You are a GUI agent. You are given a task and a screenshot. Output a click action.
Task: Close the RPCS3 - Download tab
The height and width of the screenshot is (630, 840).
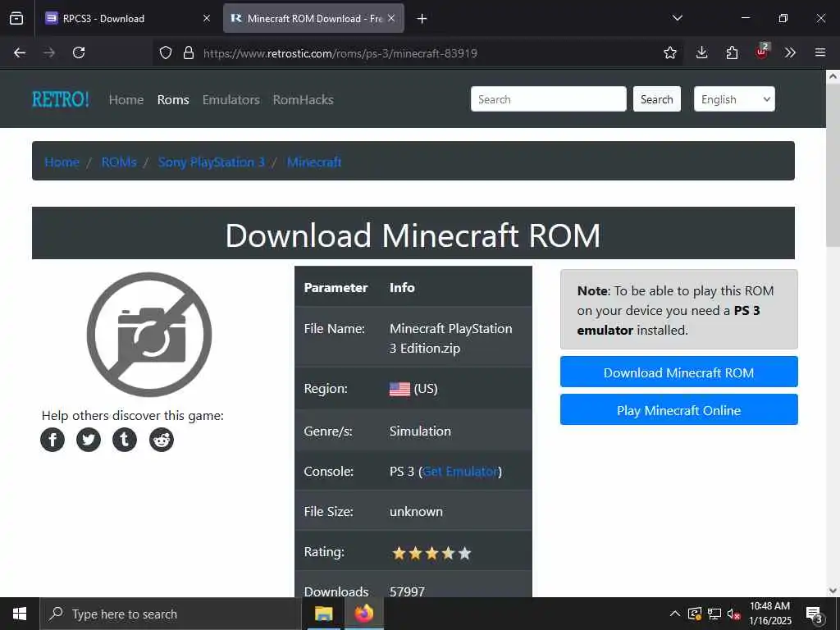tap(207, 18)
